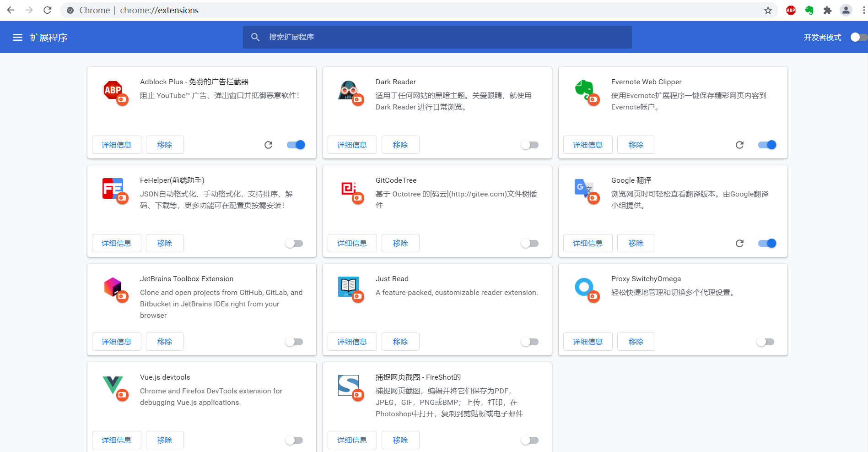Screen dimensions: 868x452
Task: Click the 'Proxy SwitchyOmega' extension name
Action: (x=646, y=278)
